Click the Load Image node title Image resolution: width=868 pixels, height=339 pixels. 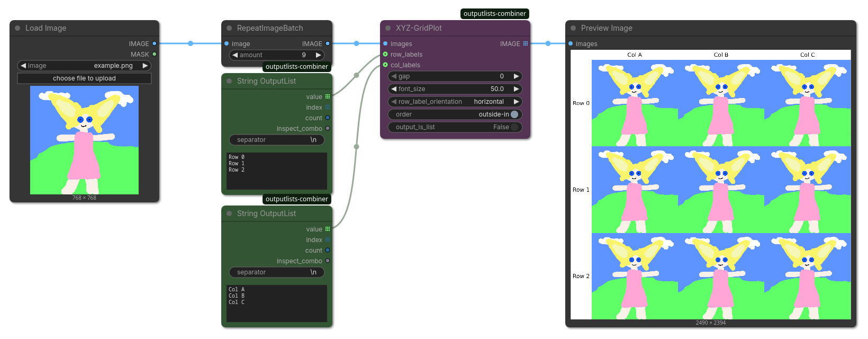point(46,28)
